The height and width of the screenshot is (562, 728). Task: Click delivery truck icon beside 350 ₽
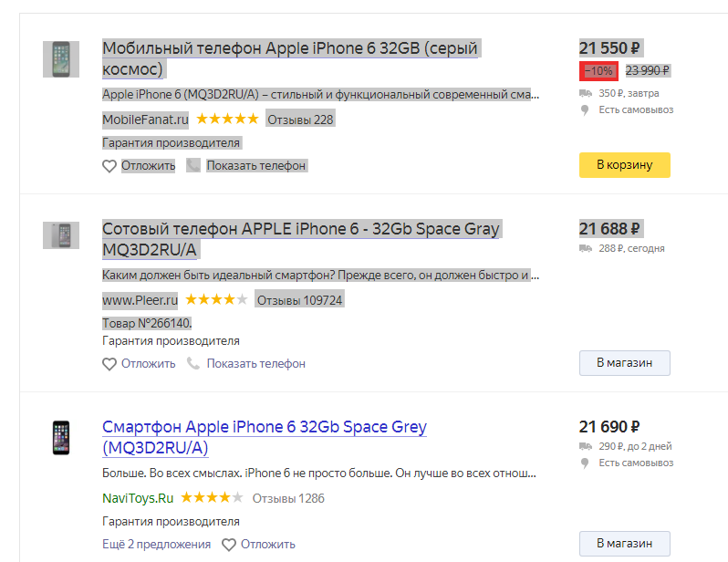[x=585, y=93]
